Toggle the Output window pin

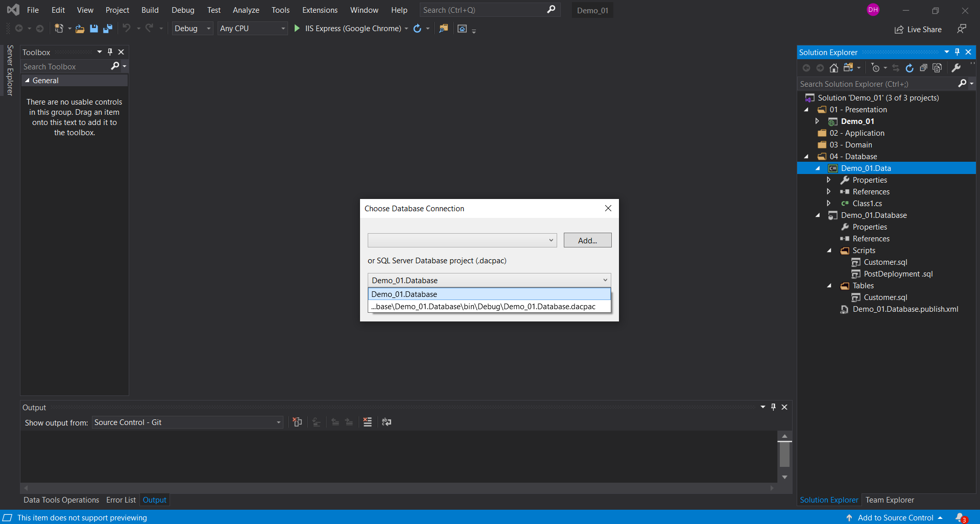(x=773, y=407)
